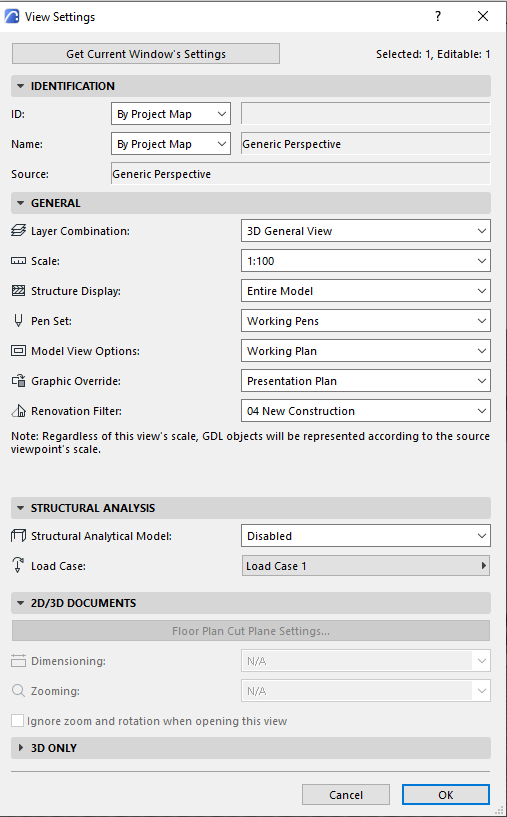Image resolution: width=507 pixels, height=817 pixels.
Task: Click the 'Load Case:' label
Action: click(x=58, y=566)
